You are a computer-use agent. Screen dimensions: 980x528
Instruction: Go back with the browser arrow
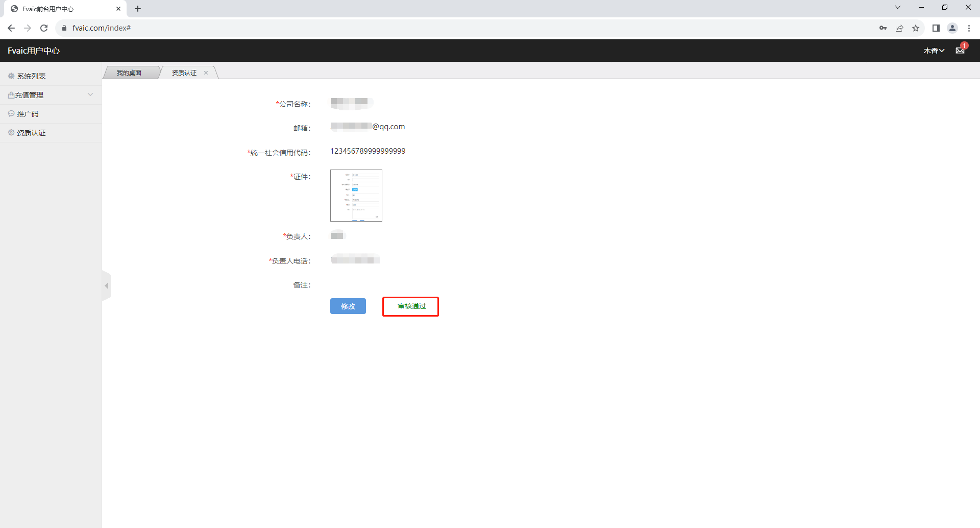(11, 28)
